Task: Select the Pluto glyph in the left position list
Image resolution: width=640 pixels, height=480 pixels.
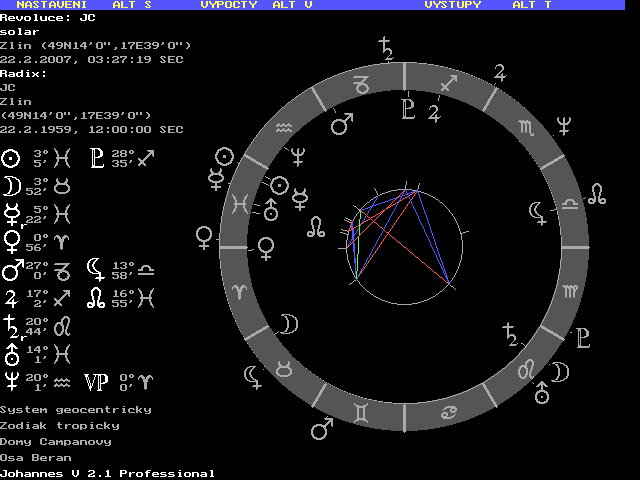Action: point(97,158)
